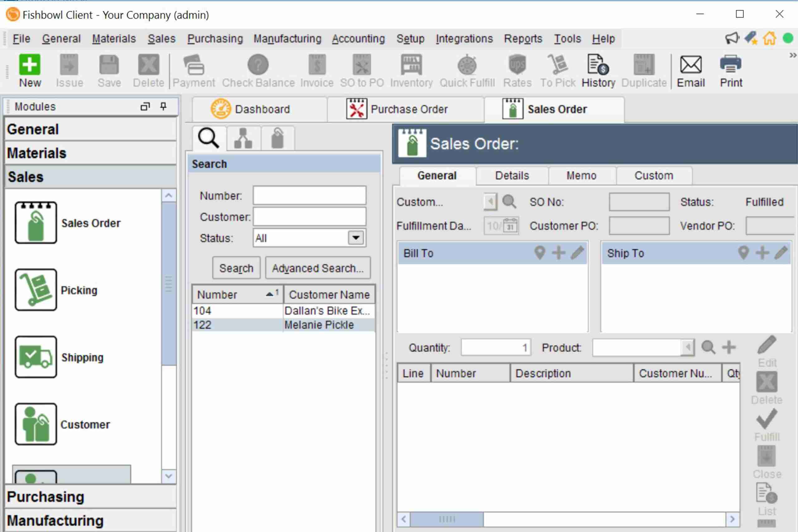The image size is (798, 532).
Task: Click the orange home icon
Action: click(770, 38)
